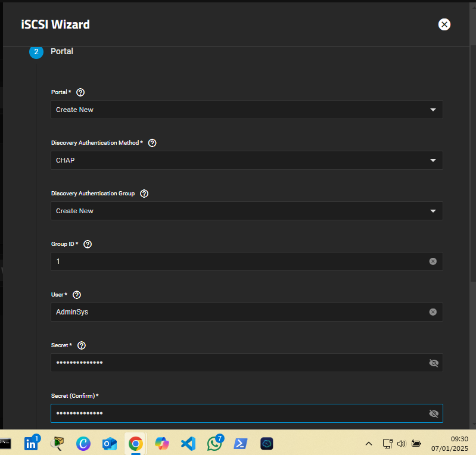Switch to Google Chrome in taskbar
Viewport: 476px width, 455px height.
[136, 444]
